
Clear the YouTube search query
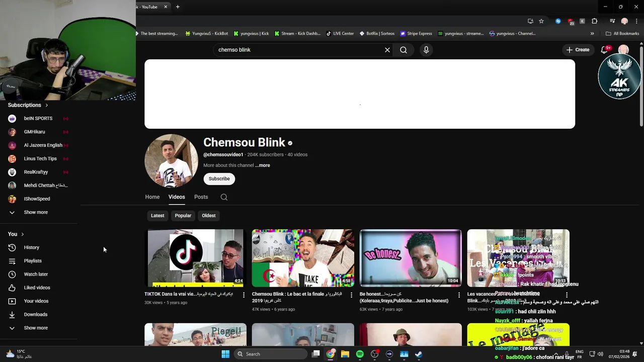pos(387,50)
